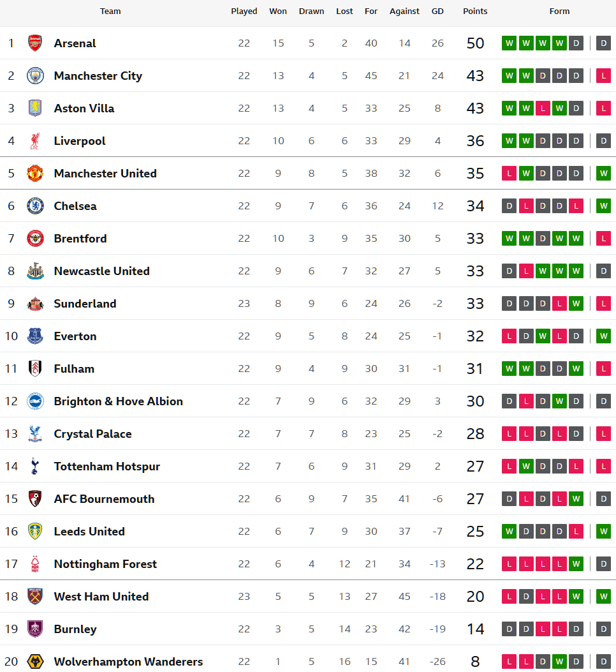Screen dimensions: 616x672
Task: Click Sunderland's most recent L form badge
Action: [603, 304]
